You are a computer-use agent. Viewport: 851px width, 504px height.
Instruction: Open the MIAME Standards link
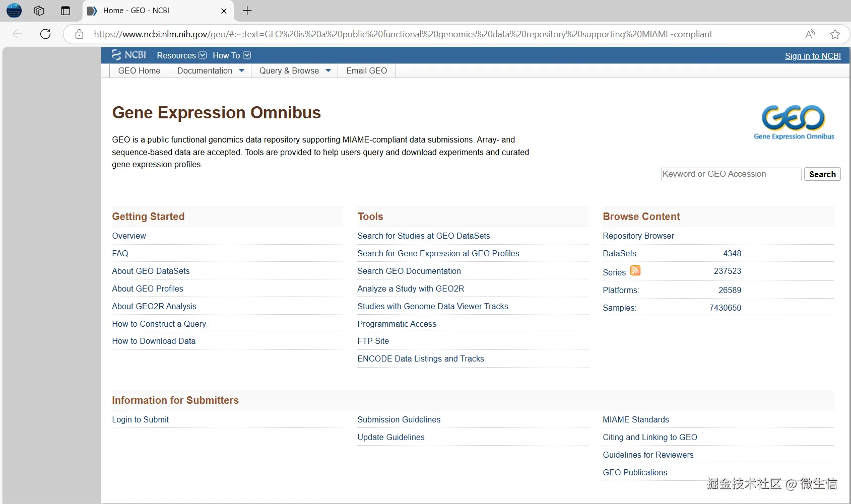click(x=636, y=419)
